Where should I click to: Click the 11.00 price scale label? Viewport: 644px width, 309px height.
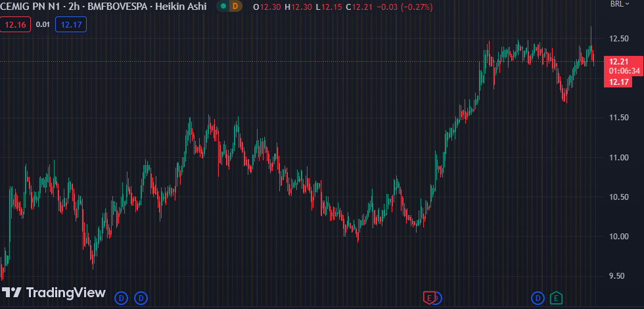pyautogui.click(x=619, y=157)
